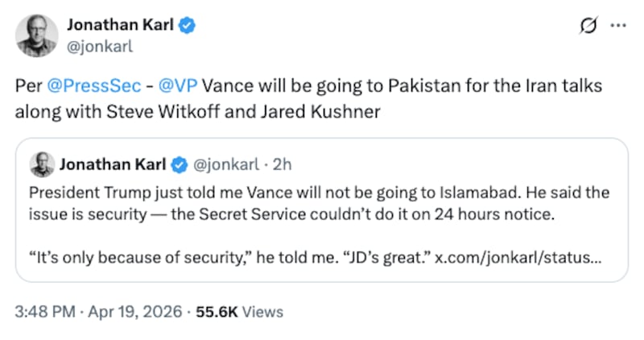Click the @jonkarl handle under the author name
644x340 pixels.
coord(99,46)
